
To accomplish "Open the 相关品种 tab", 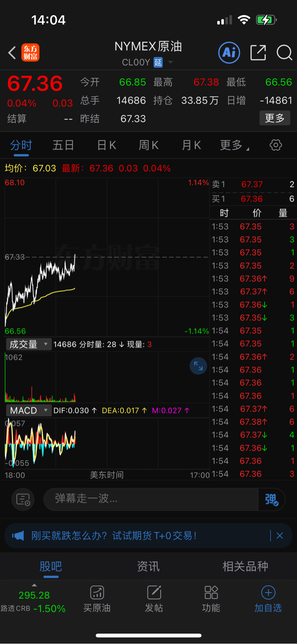I will tap(245, 567).
